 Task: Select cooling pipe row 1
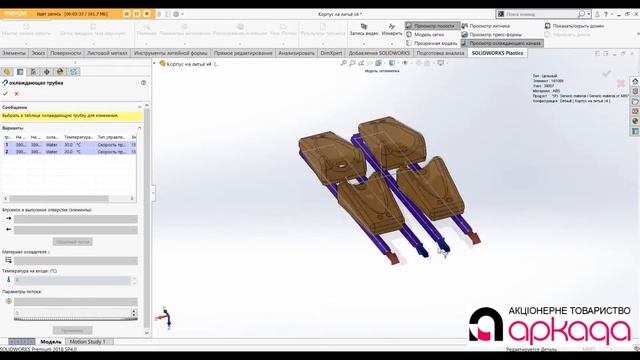coord(69,144)
